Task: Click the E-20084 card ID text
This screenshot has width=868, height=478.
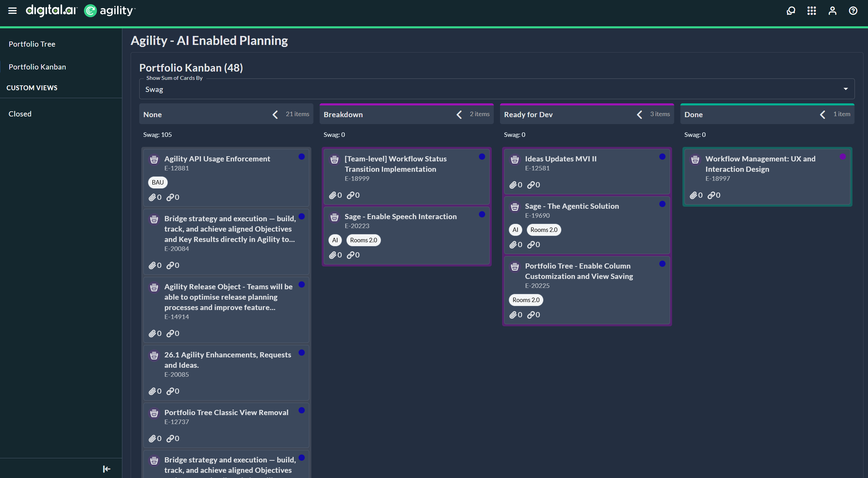Action: click(177, 249)
